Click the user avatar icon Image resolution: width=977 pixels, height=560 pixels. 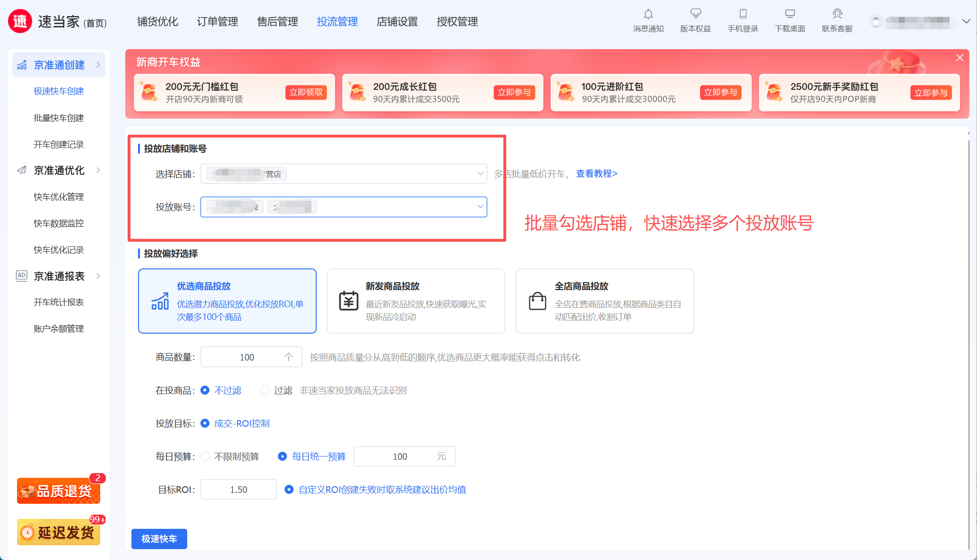[876, 21]
